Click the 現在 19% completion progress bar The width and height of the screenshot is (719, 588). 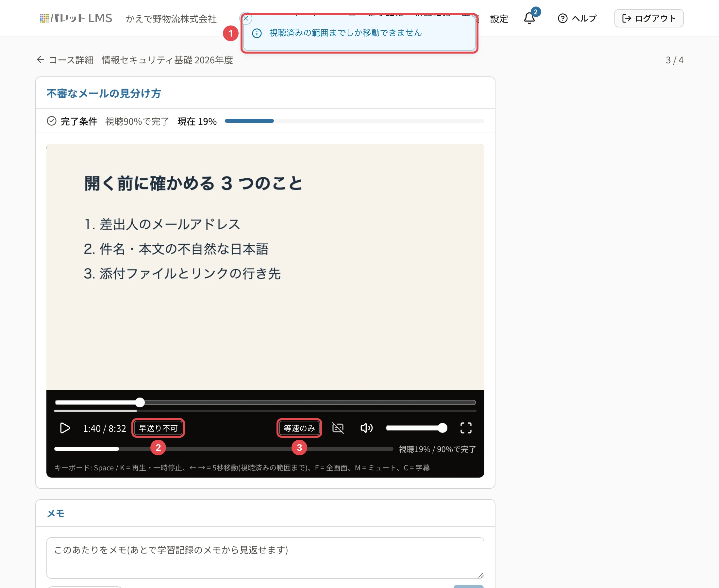click(x=354, y=121)
